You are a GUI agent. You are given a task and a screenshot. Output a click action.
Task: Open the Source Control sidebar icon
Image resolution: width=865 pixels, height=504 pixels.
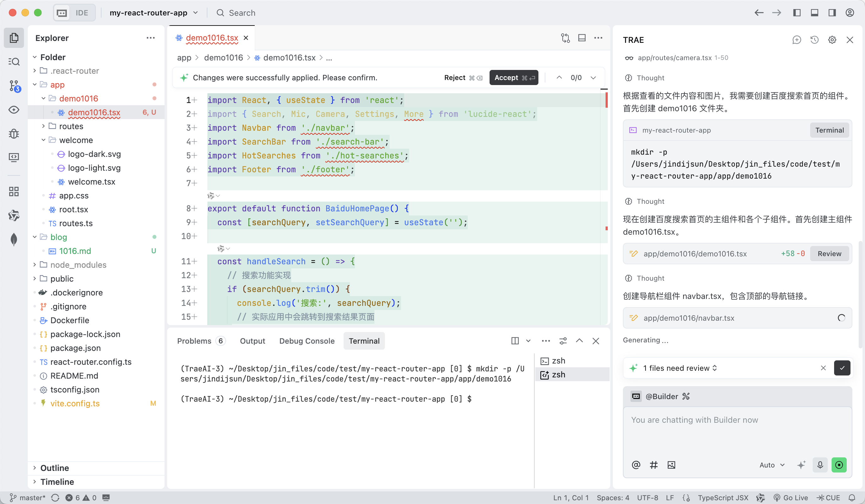(x=14, y=86)
